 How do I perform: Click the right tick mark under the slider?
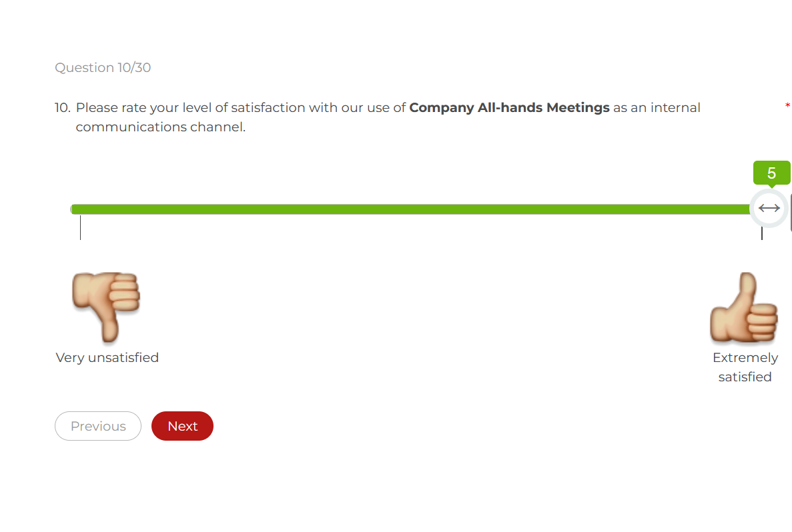[762, 234]
